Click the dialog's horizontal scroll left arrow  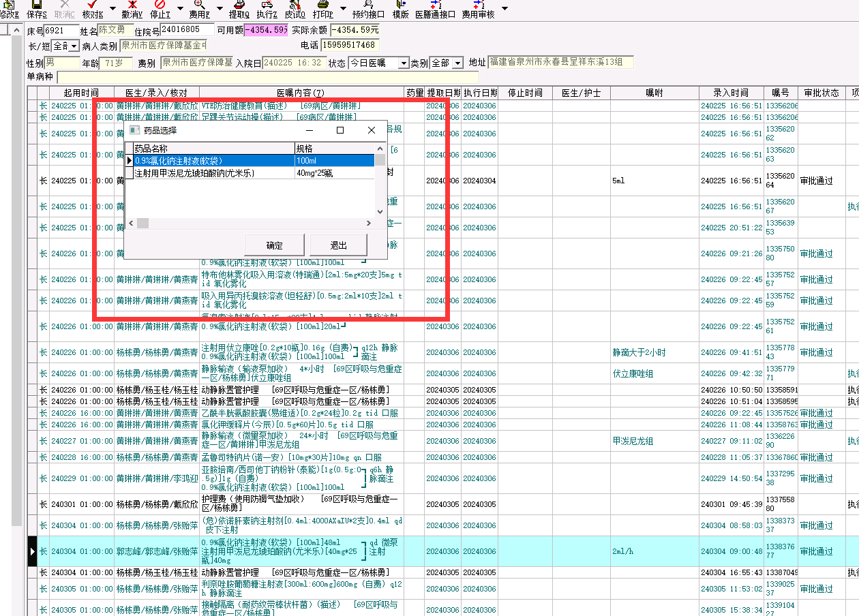(131, 223)
